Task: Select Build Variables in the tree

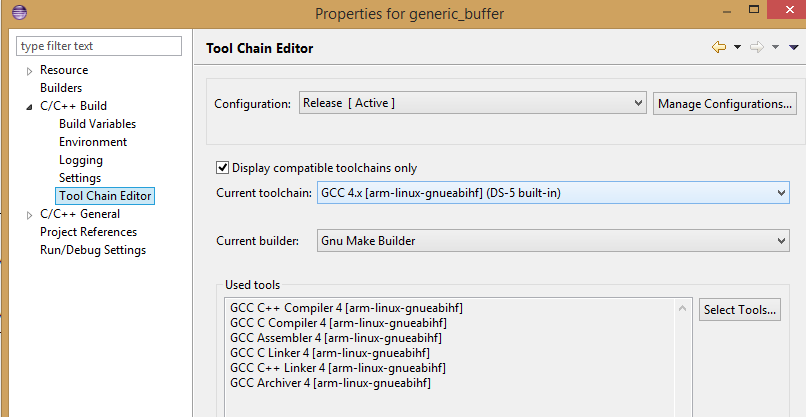Action: point(97,124)
